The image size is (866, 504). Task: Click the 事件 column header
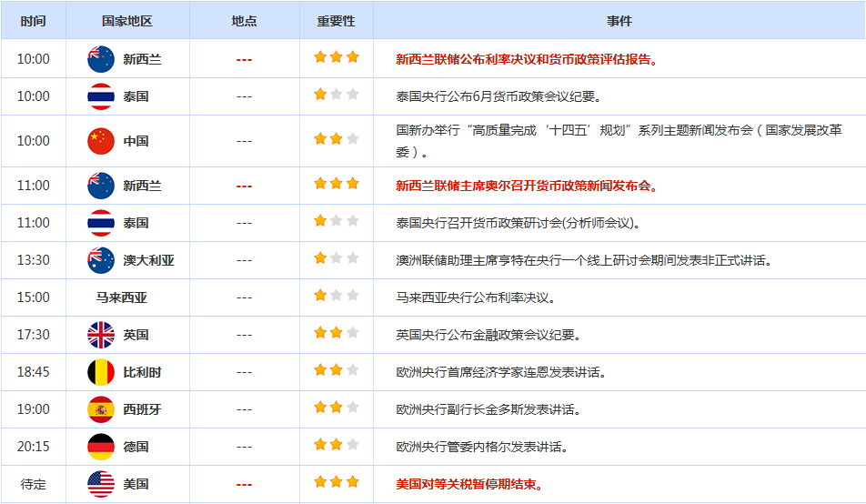(x=619, y=21)
